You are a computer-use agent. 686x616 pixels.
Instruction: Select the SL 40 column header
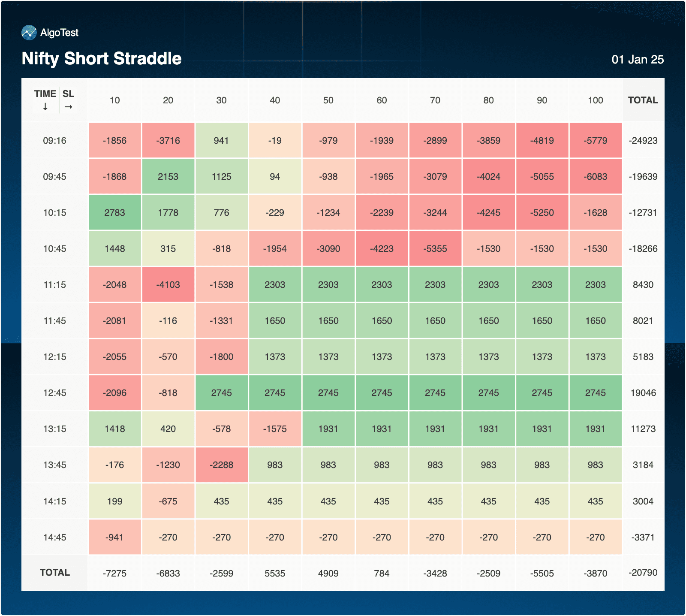pos(275,100)
